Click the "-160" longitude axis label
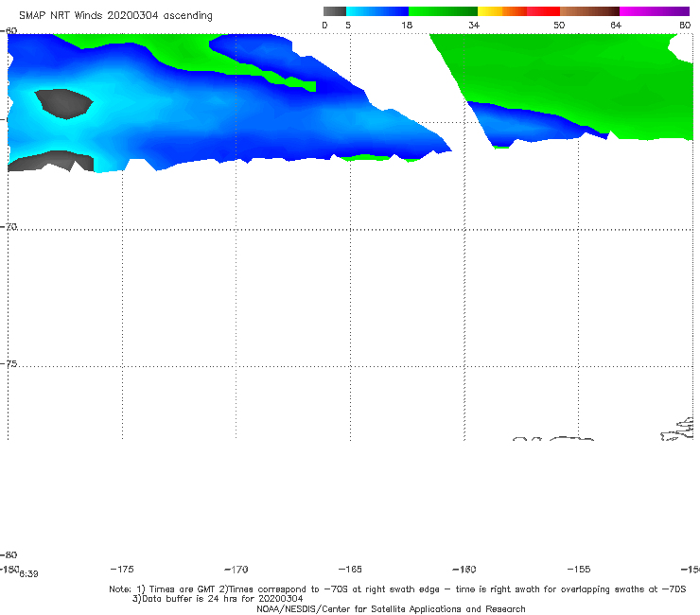 (464, 570)
